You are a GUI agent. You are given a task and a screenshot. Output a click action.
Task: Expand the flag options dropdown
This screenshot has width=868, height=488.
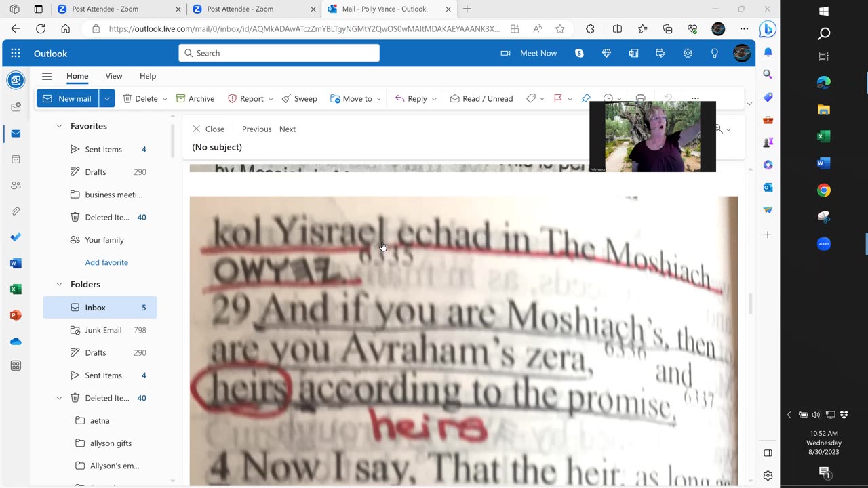pyautogui.click(x=570, y=99)
